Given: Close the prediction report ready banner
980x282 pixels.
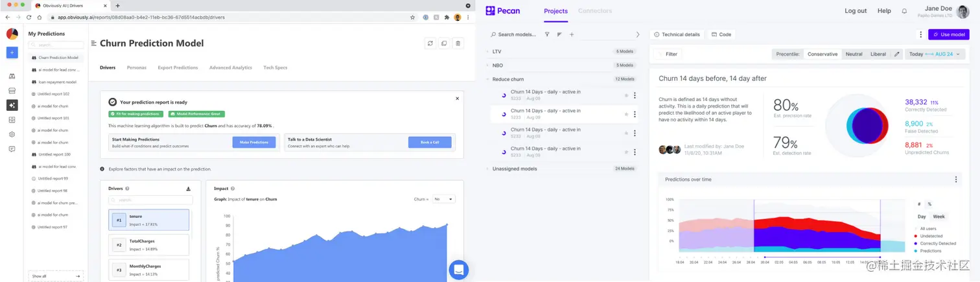Looking at the screenshot, I should click(x=457, y=99).
